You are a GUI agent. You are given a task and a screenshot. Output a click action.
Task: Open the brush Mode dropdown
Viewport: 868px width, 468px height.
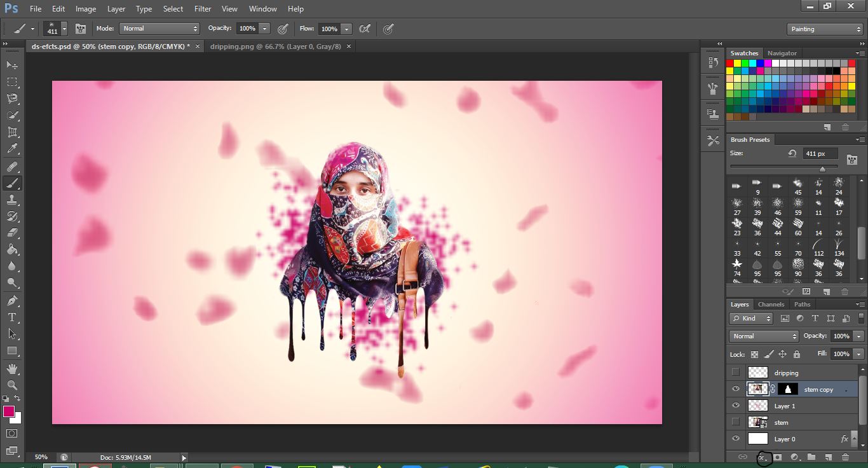click(x=160, y=29)
